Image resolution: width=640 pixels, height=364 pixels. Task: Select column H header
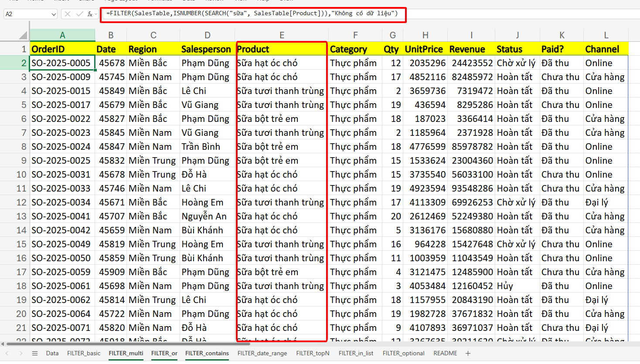pos(425,35)
